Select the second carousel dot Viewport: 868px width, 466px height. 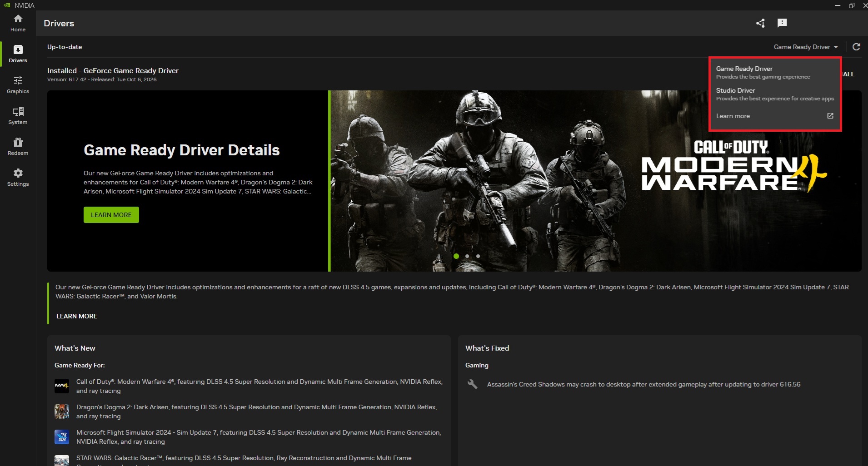[x=467, y=256]
